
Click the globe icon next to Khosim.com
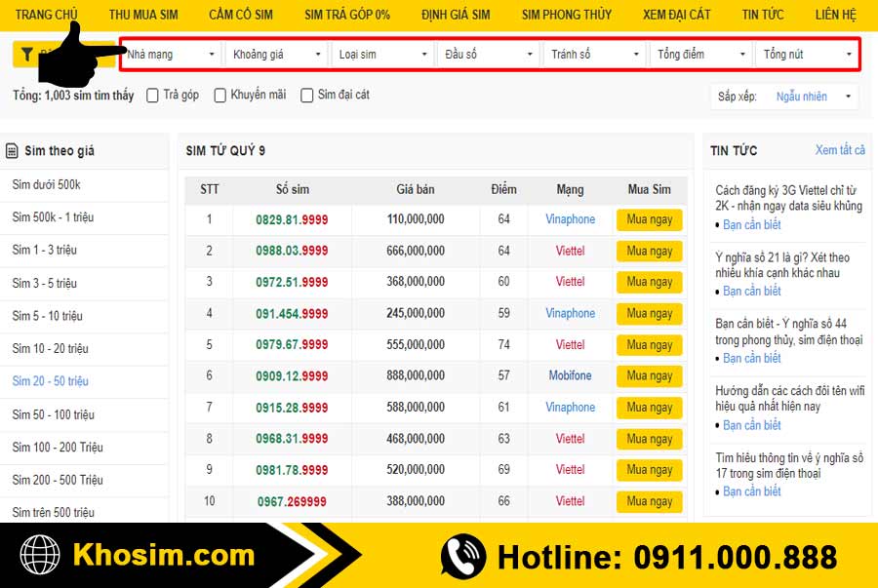(39, 556)
